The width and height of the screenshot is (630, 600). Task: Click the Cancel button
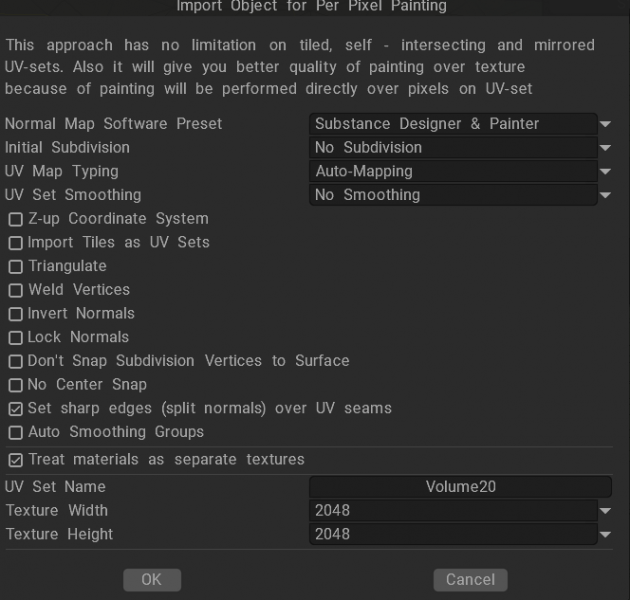(470, 580)
